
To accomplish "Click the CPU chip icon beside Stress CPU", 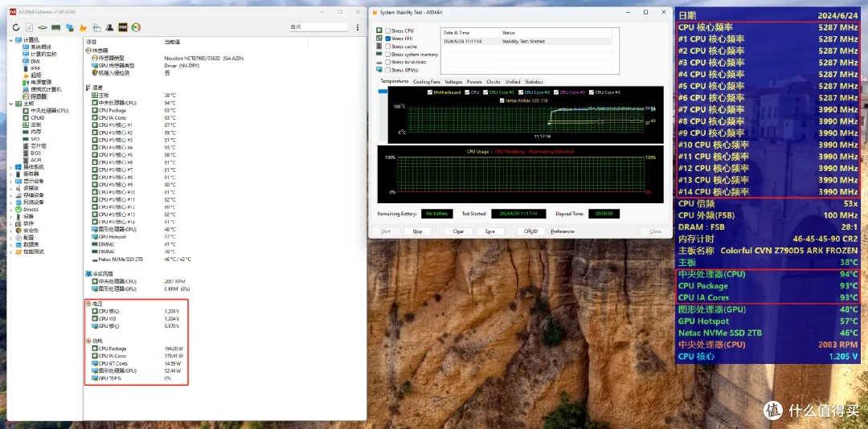I will tap(379, 31).
